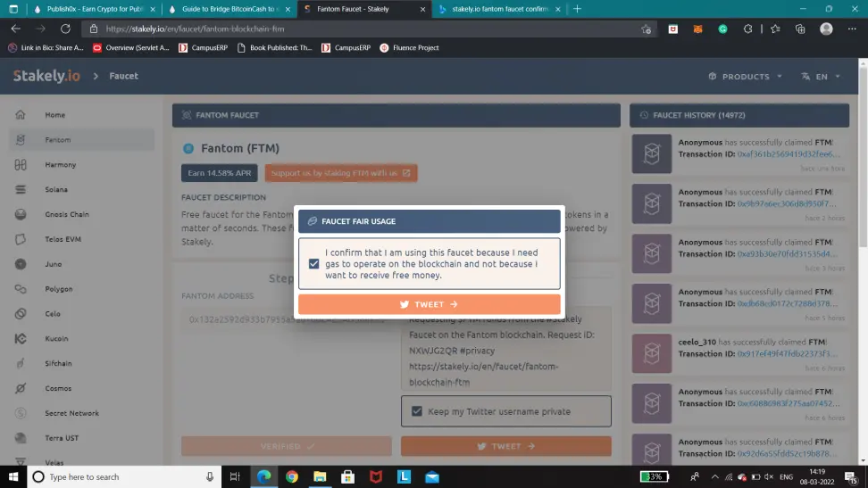Switch to the stakely.io fantom faucet search tab

(x=499, y=9)
